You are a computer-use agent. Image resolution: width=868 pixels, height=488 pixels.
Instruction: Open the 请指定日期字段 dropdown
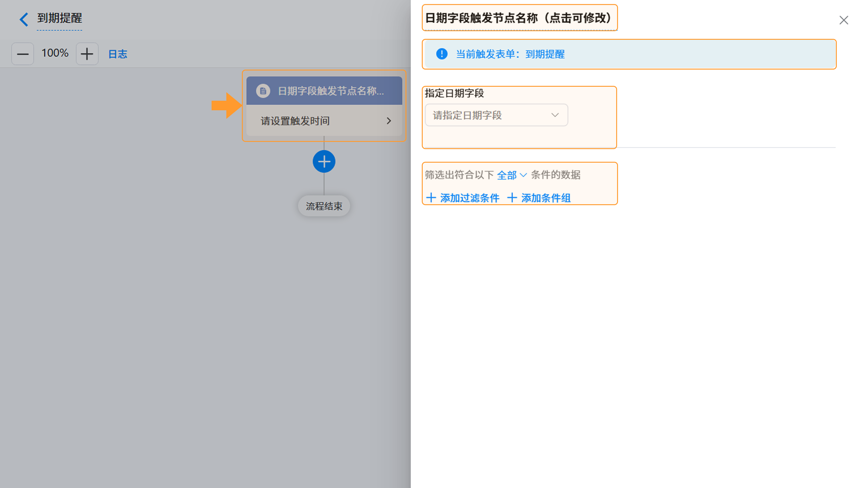pyautogui.click(x=496, y=115)
